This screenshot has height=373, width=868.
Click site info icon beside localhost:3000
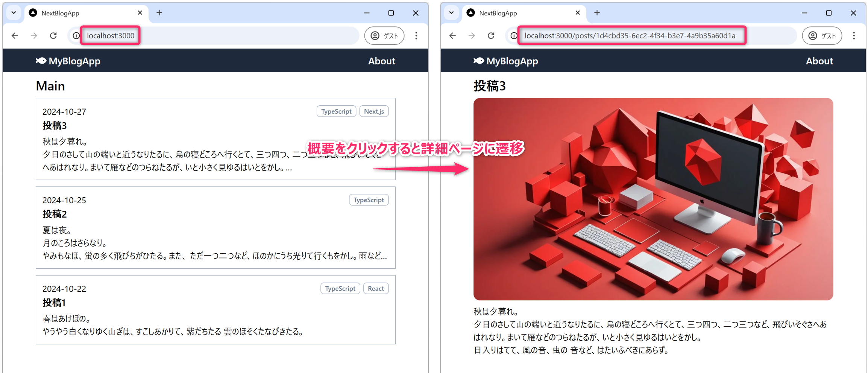click(x=76, y=36)
